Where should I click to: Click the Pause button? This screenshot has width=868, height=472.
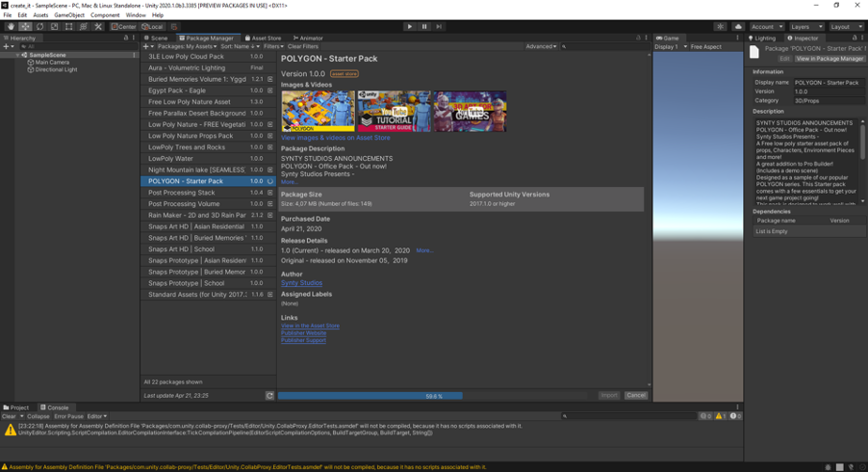point(424,27)
